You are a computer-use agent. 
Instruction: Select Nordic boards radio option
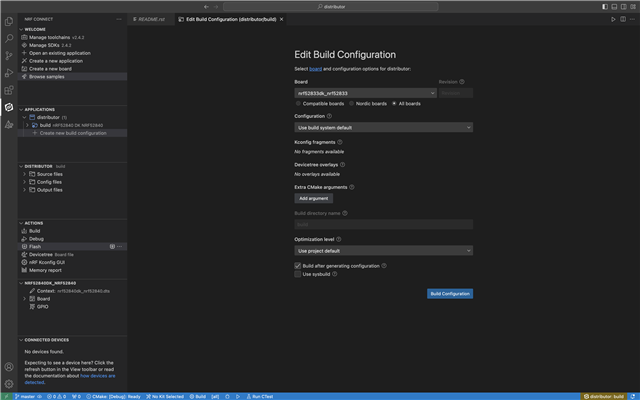coord(351,104)
